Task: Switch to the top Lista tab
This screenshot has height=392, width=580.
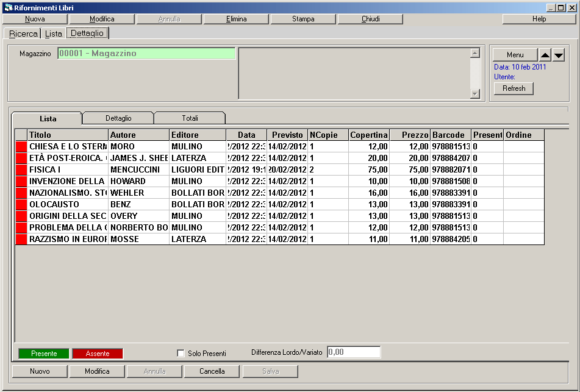Action: coord(53,34)
